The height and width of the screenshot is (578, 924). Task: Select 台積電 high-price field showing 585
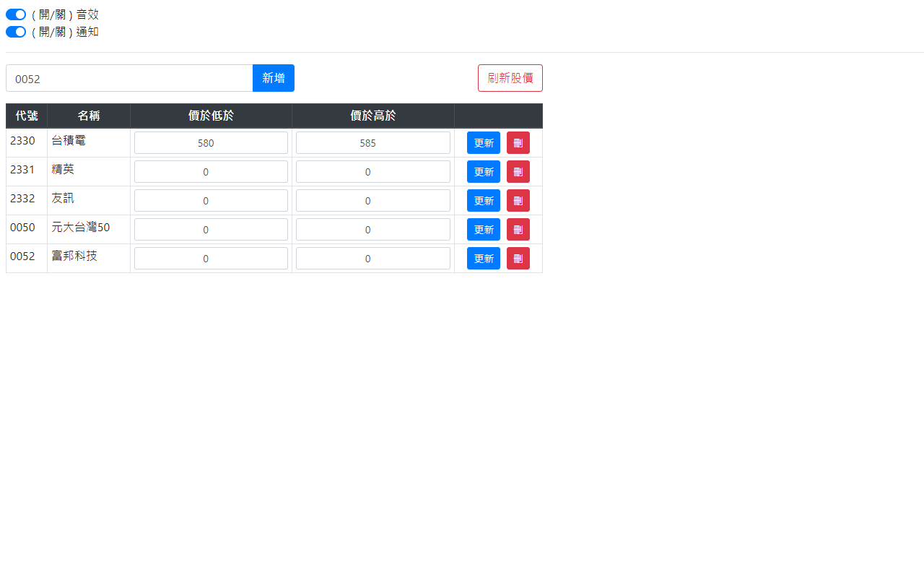[372, 142]
